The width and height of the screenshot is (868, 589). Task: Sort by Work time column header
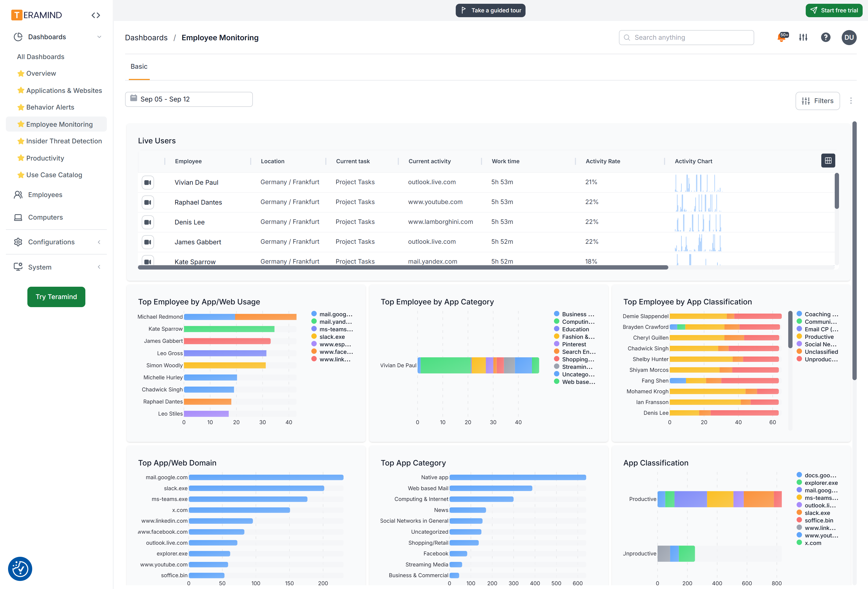click(505, 161)
